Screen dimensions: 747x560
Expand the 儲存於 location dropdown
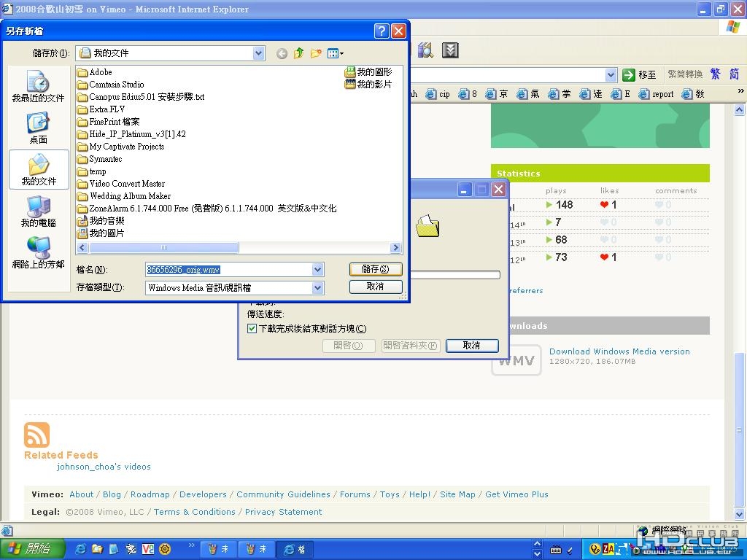pos(259,52)
